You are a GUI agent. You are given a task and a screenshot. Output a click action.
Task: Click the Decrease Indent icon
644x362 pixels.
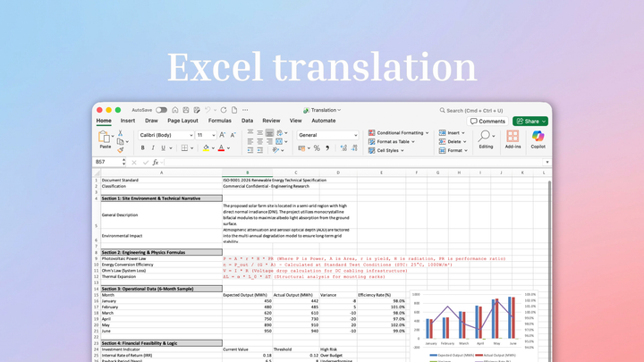point(250,151)
